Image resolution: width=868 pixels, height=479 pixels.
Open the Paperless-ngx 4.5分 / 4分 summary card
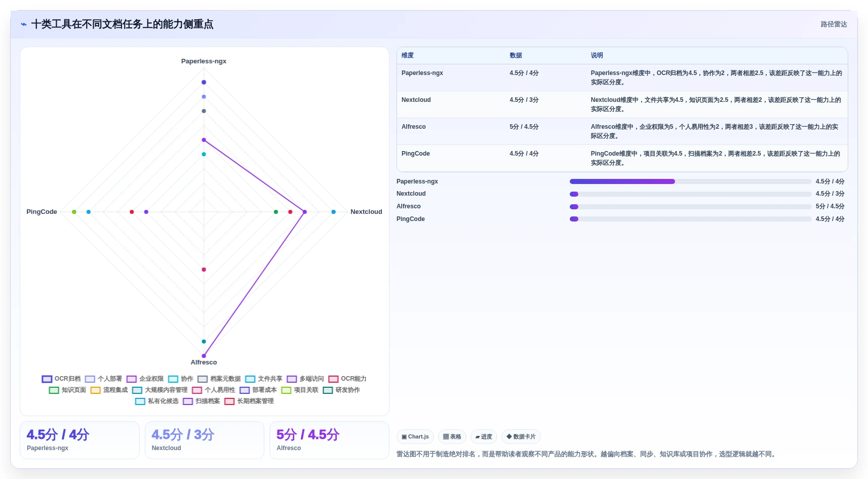[x=80, y=440]
